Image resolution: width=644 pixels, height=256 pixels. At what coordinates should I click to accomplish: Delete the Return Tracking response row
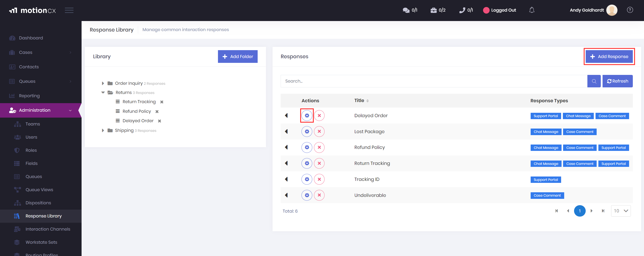(319, 164)
